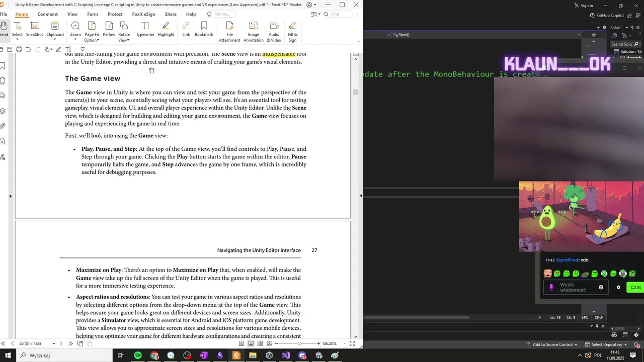644x362 pixels.
Task: Select continuous facing view mode
Action: pyautogui.click(x=269, y=343)
